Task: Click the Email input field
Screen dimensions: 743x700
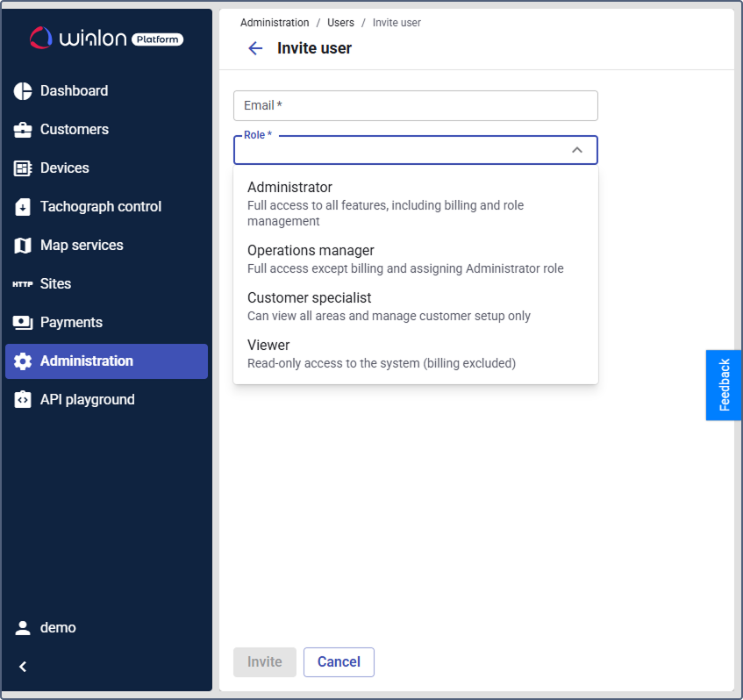Action: pos(415,105)
